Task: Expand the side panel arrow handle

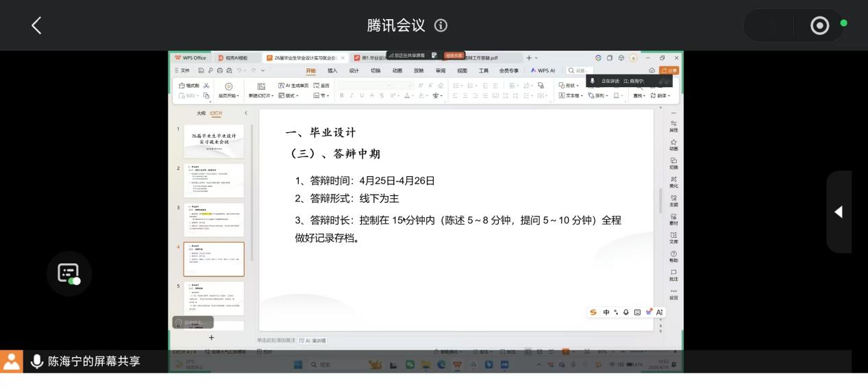Action: 839,212
